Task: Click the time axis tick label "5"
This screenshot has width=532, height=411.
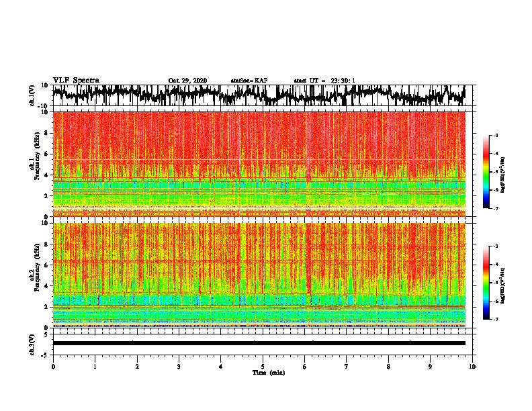Action: point(263,367)
